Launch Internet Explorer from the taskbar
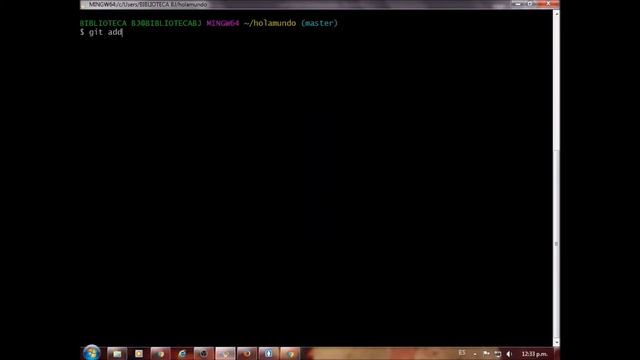The image size is (640, 360). point(182,353)
